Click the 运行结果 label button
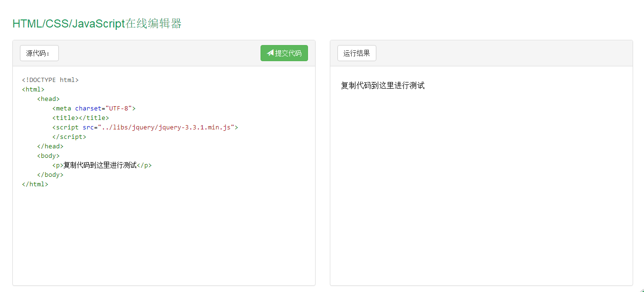 pyautogui.click(x=356, y=53)
